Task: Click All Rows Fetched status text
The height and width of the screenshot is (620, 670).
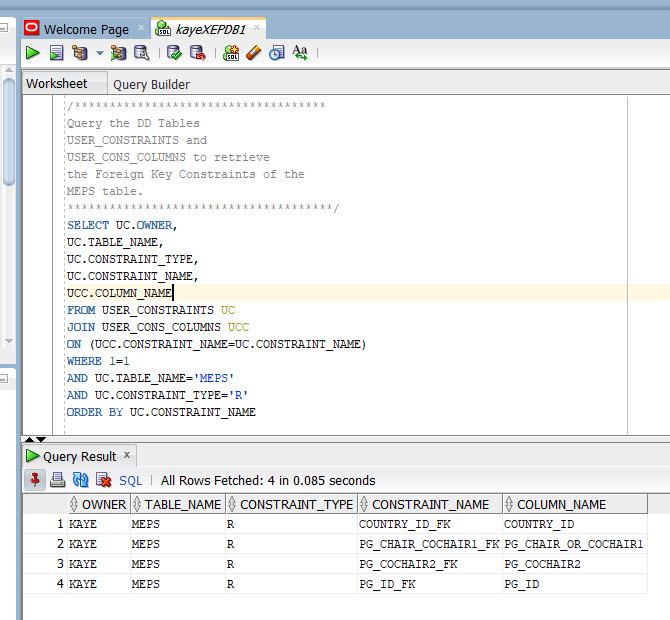Action: (268, 481)
